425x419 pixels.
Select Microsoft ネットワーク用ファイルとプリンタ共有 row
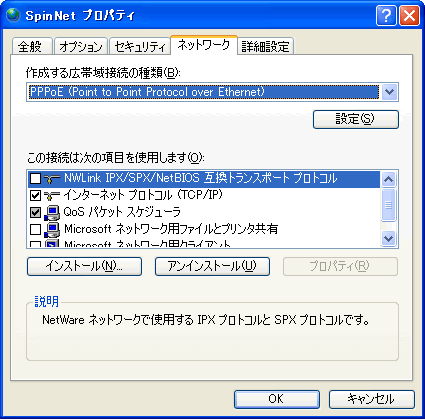204,229
